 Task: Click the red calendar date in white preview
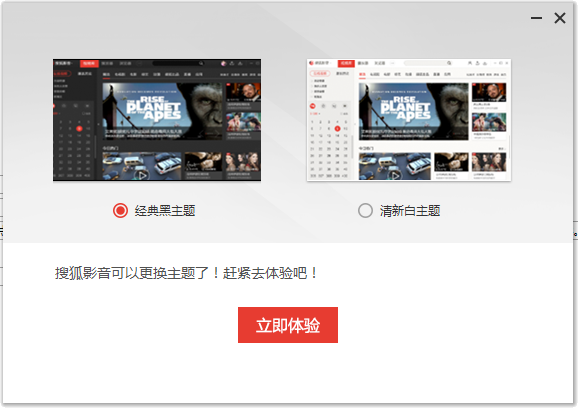[x=337, y=129]
